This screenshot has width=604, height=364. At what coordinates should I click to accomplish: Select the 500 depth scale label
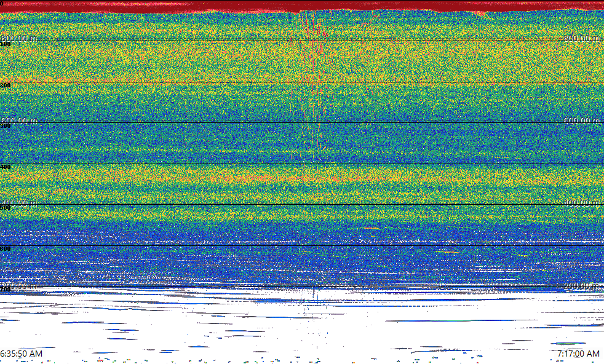[6, 208]
